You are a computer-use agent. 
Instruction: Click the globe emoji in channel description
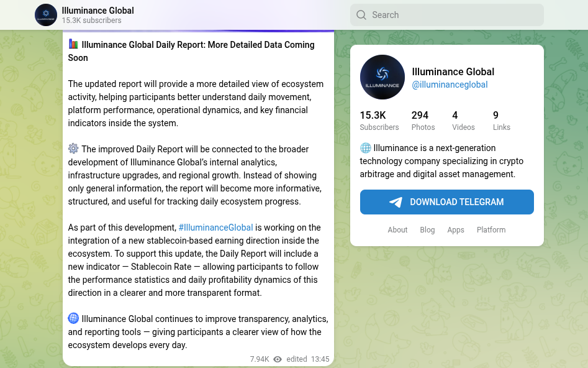pyautogui.click(x=365, y=148)
